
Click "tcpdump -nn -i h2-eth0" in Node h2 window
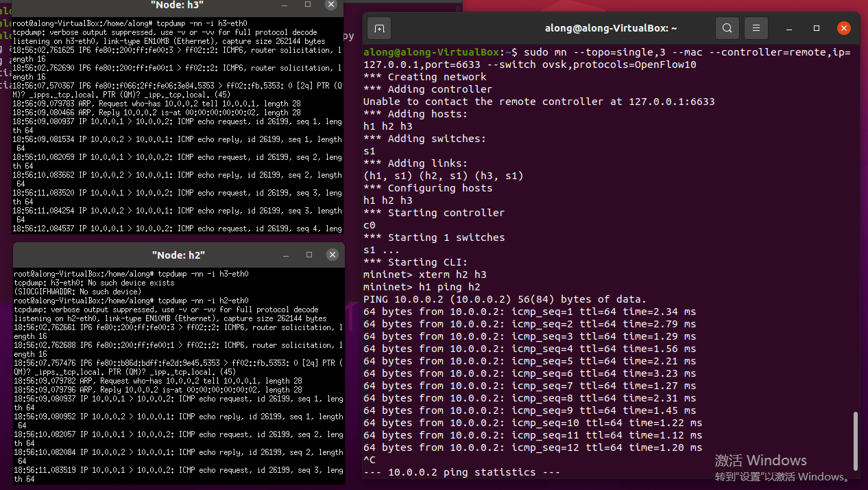[202, 301]
